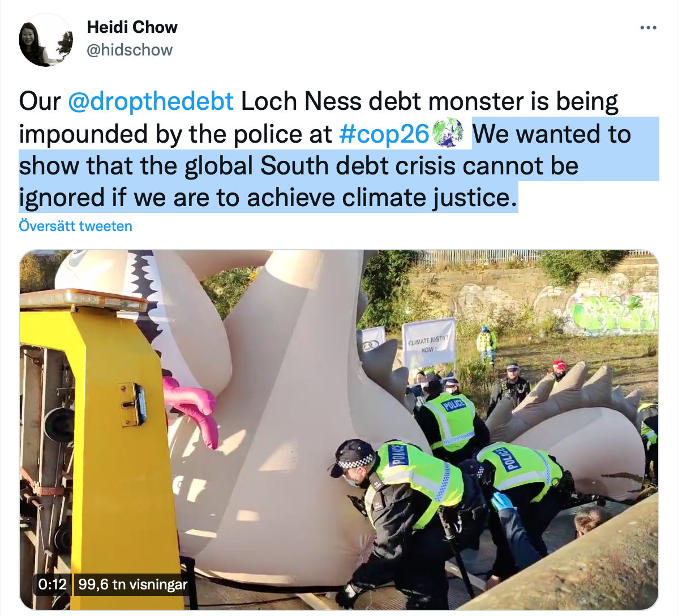The width and height of the screenshot is (678, 616).
Task: Open the #cop26 hashtag
Action: (384, 134)
